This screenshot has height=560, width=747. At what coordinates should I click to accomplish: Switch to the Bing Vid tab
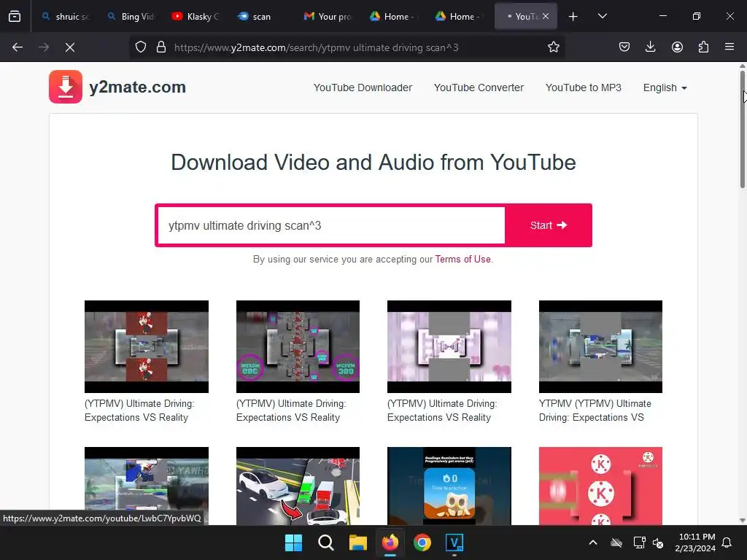click(x=131, y=16)
